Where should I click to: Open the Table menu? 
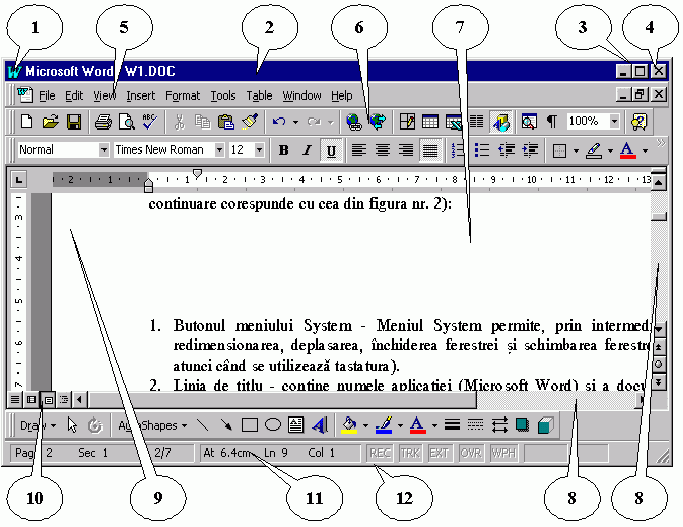pos(259,95)
